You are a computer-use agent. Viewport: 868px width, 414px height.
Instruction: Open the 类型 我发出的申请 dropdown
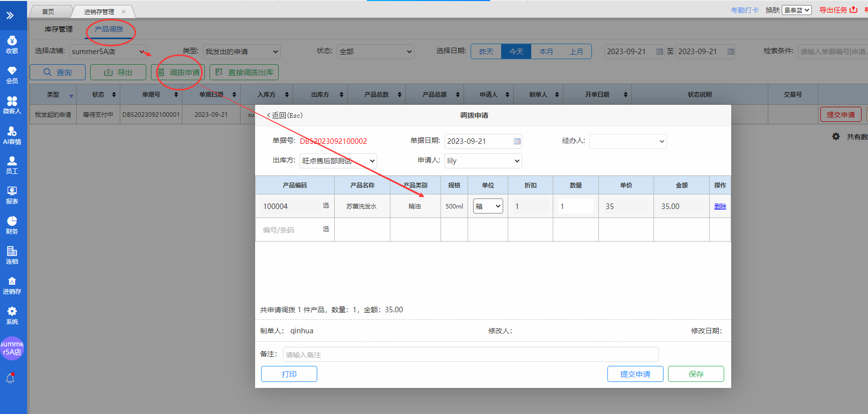point(242,52)
